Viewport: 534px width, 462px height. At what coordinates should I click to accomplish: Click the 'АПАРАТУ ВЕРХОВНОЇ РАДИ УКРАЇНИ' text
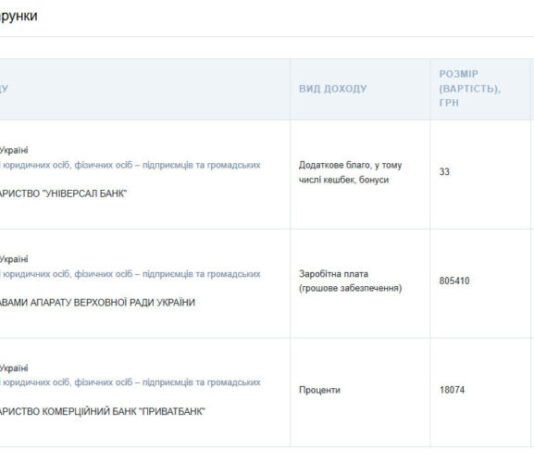(x=112, y=303)
